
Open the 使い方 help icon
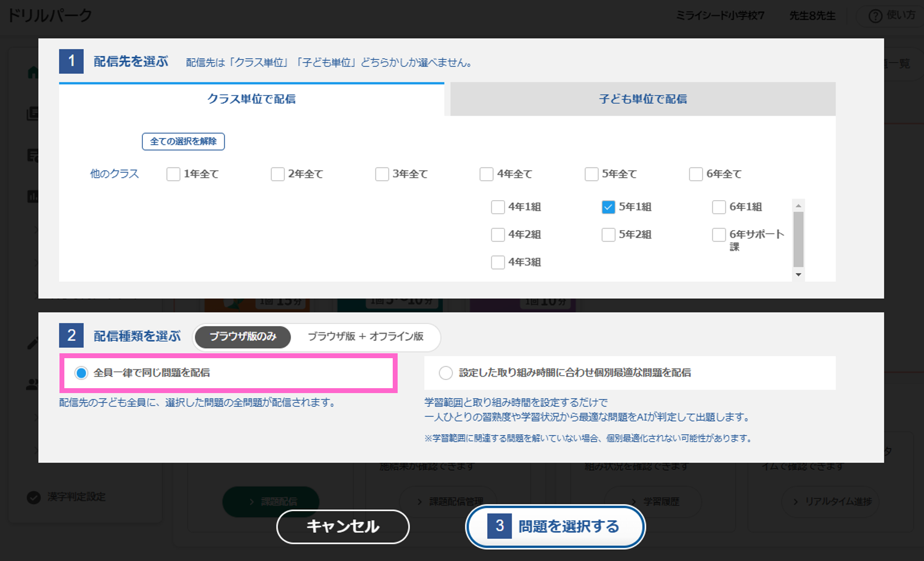pos(875,16)
